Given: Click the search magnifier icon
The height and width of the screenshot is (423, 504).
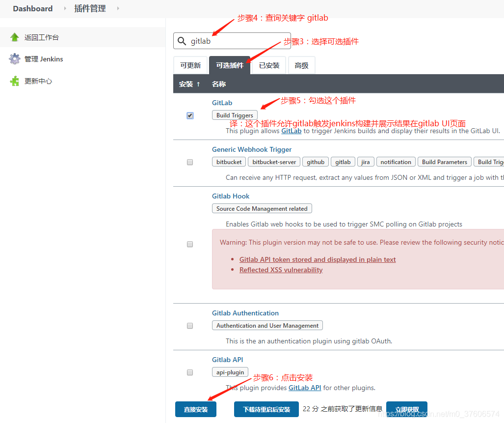Looking at the screenshot, I should 182,41.
